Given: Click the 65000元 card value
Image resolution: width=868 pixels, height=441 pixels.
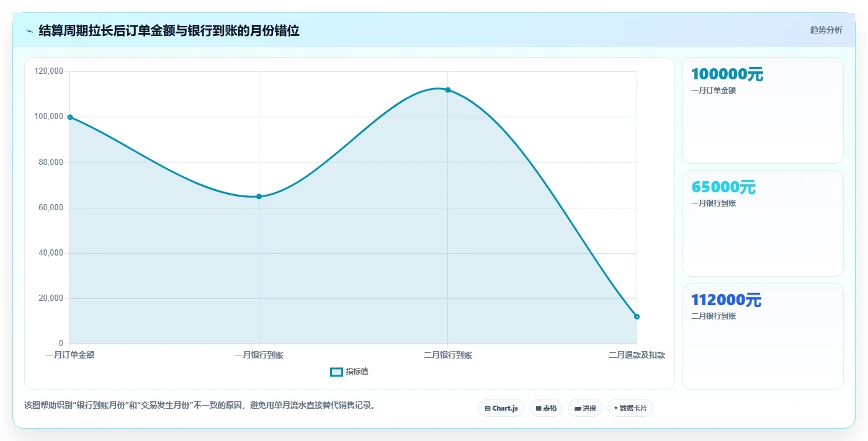Looking at the screenshot, I should [x=723, y=187].
